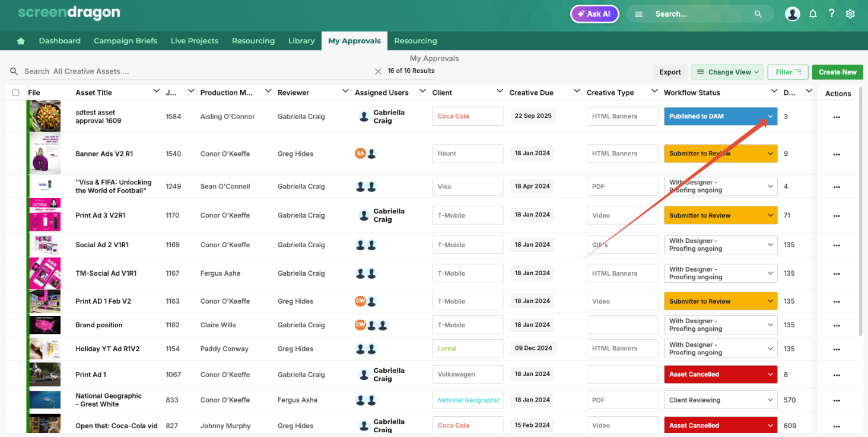Switch to the Campaign Briefs tab

point(125,41)
